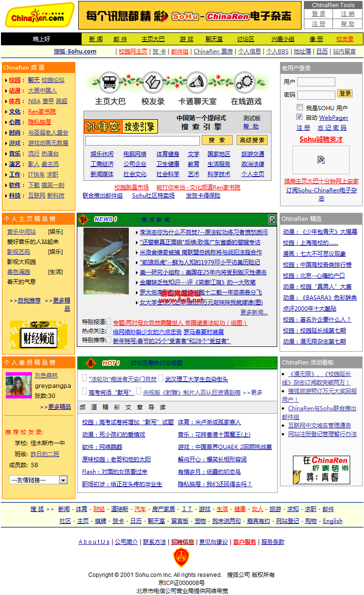Open 聊天室 in the top nav bar
The image size is (364, 595).
(214, 39)
